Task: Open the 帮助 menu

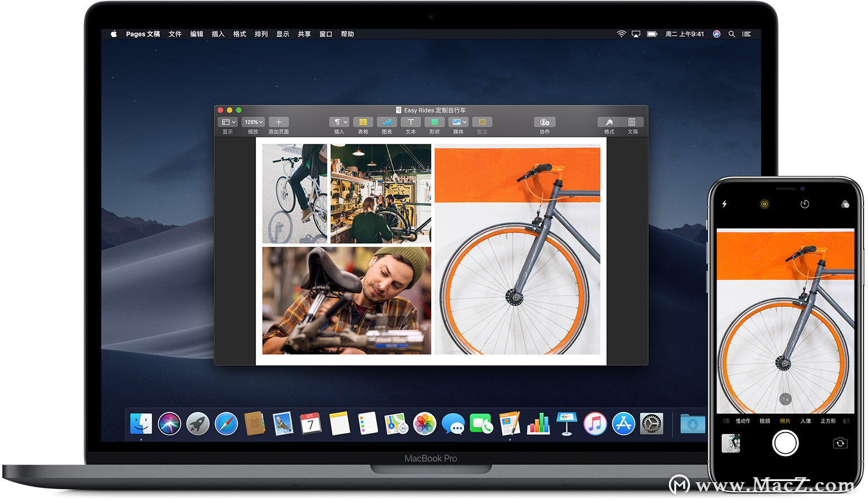Action: point(348,34)
